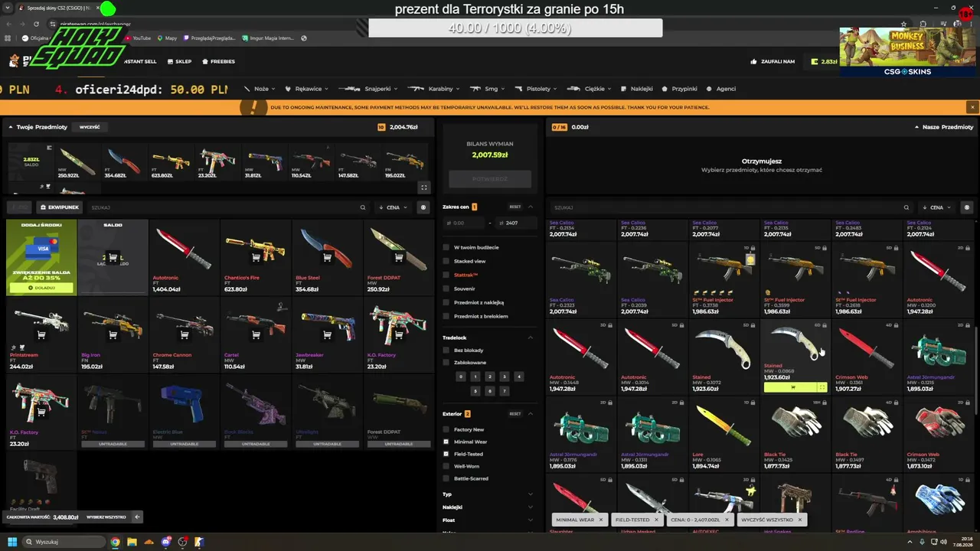The width and height of the screenshot is (980, 551).
Task: Select the Autotronic 1,404.04zł bayonet in inventory
Action: pyautogui.click(x=185, y=257)
